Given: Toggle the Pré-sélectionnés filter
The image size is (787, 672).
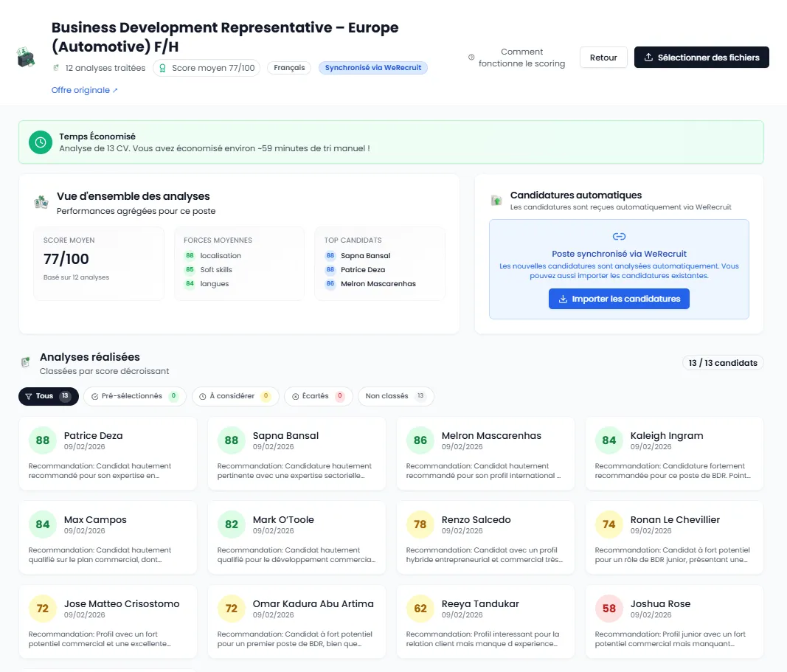Looking at the screenshot, I should [134, 396].
